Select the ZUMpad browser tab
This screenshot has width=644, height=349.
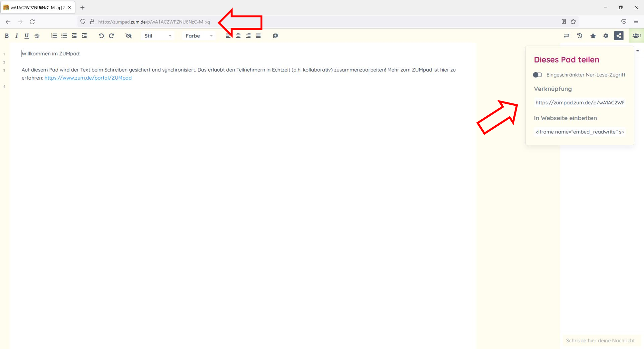point(35,7)
